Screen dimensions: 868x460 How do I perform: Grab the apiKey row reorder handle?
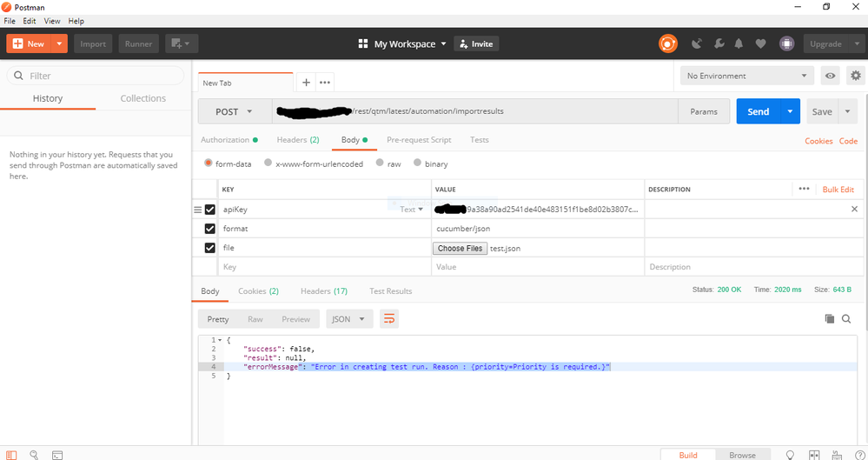[x=197, y=210]
